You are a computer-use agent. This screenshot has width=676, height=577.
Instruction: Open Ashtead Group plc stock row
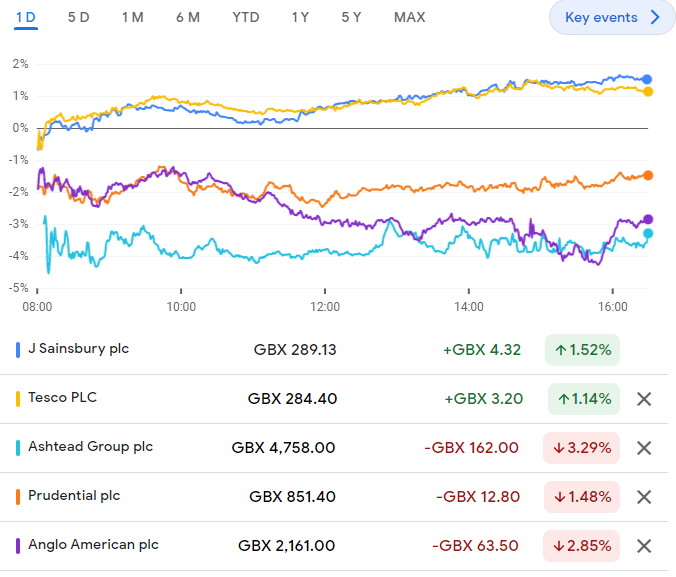tap(334, 448)
